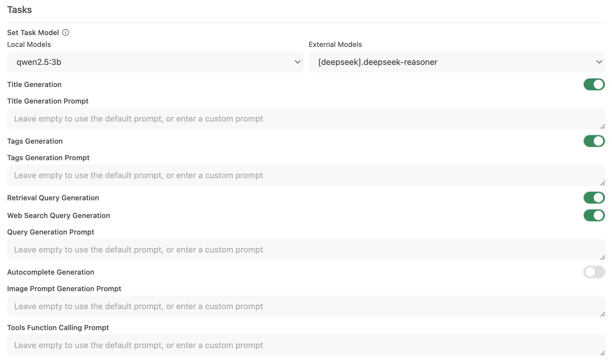
Task: Click the Set Task Model label
Action: point(33,33)
